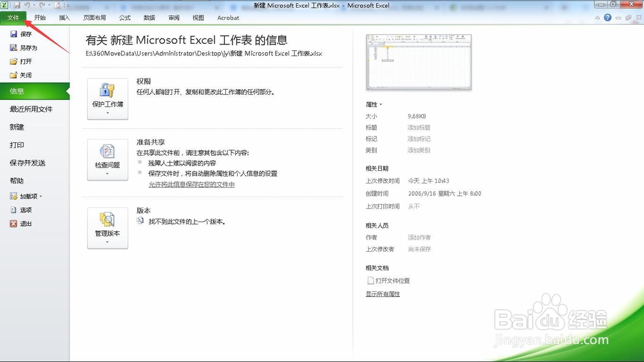Close the workbook window in ribbon bar
The width and height of the screenshot is (644, 362).
point(639,17)
